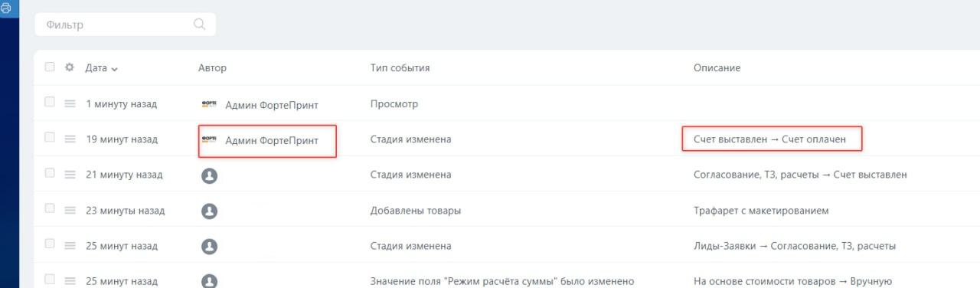
Task: Click user avatar in 'Режим расчёта суммы' row
Action: (209, 280)
